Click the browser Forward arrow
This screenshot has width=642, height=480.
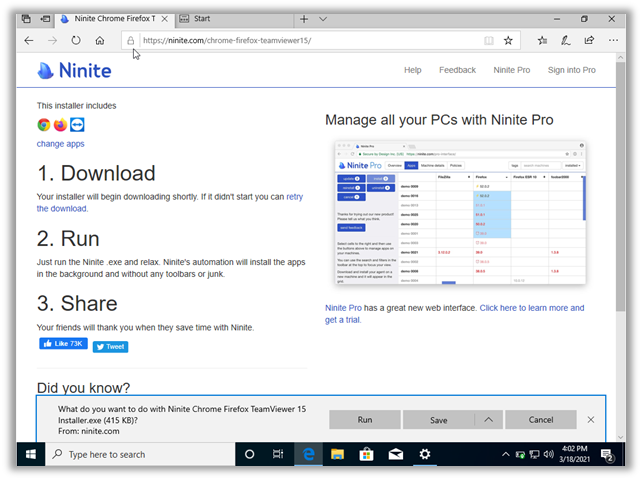pyautogui.click(x=52, y=41)
